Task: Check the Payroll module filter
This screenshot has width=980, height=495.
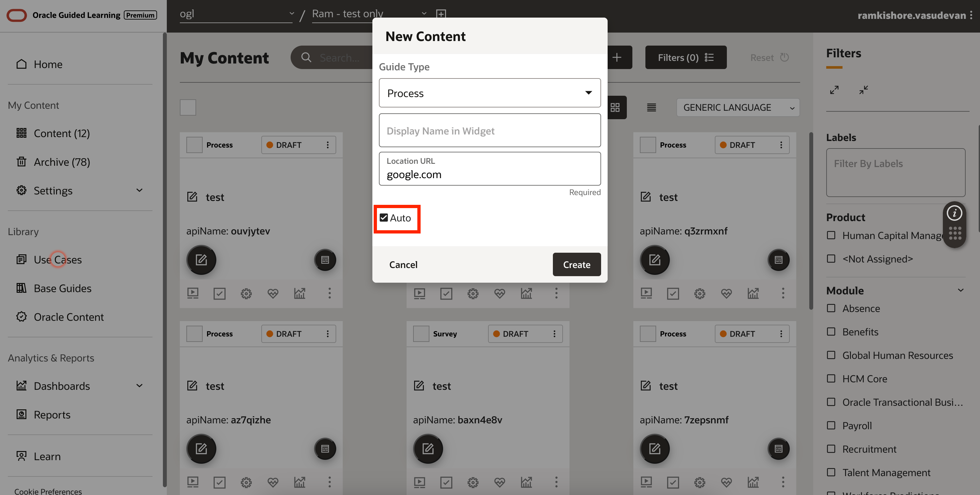Action: coord(831,425)
